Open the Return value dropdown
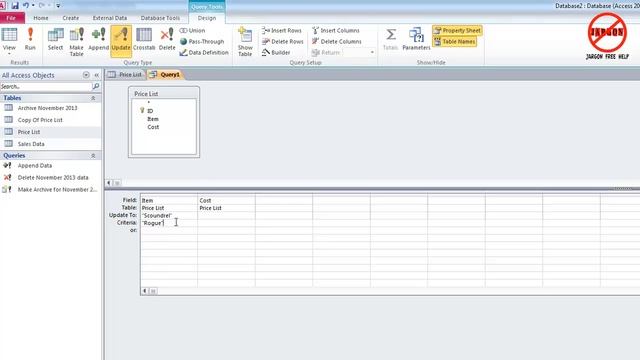This screenshot has height=360, width=640. [372, 53]
